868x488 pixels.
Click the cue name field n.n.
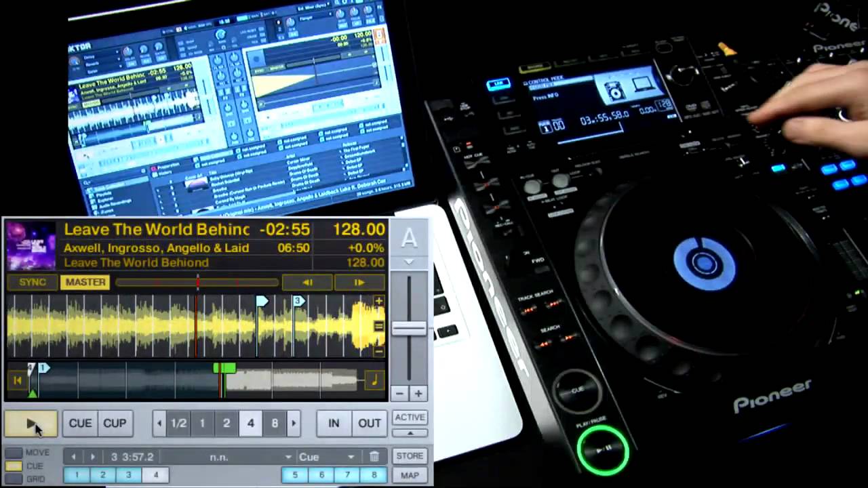[x=219, y=457]
